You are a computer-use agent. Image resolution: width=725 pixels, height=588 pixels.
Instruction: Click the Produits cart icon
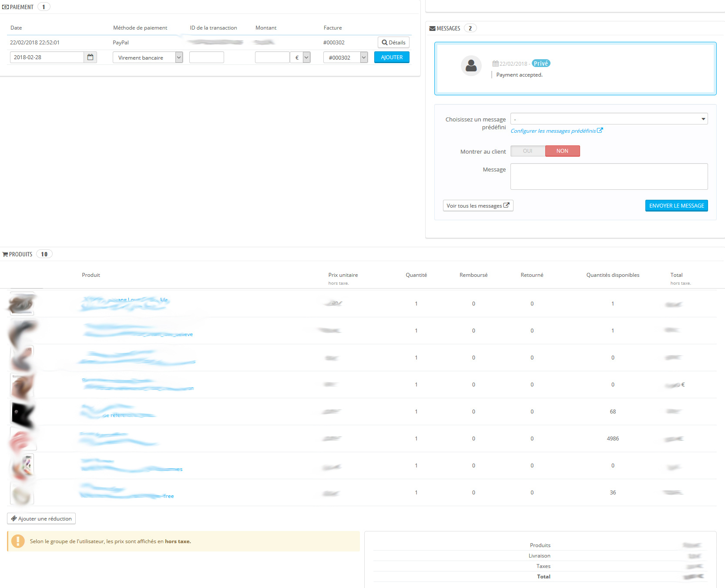[5, 255]
